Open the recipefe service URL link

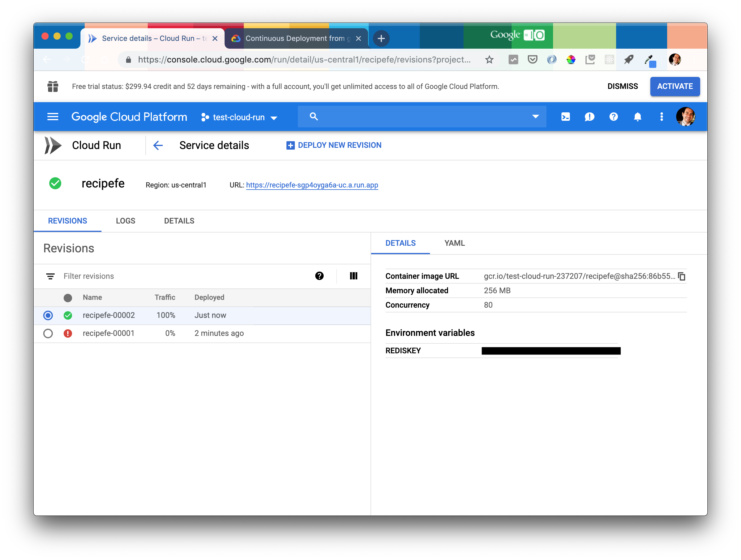pos(312,184)
